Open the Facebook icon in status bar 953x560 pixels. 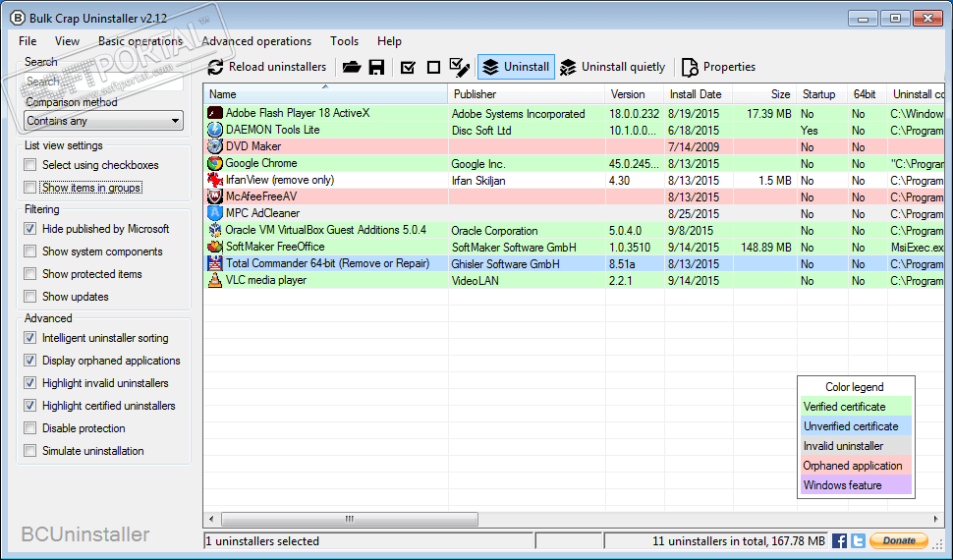click(x=839, y=540)
